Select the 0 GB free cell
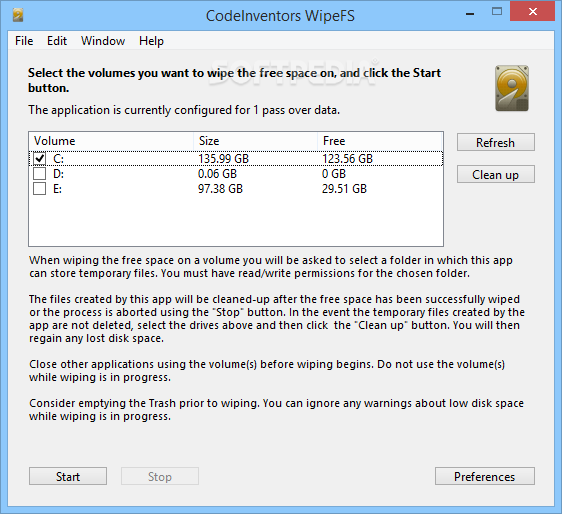This screenshot has width=562, height=514. (334, 174)
